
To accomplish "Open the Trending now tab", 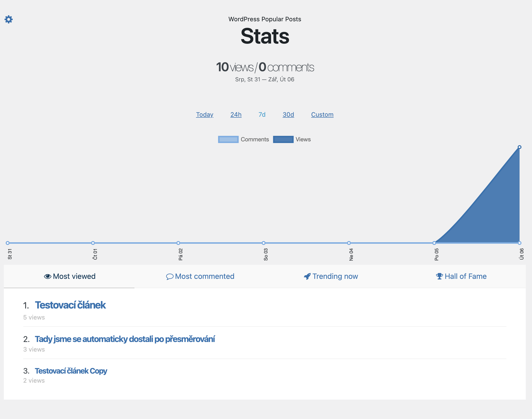I will (x=331, y=276).
